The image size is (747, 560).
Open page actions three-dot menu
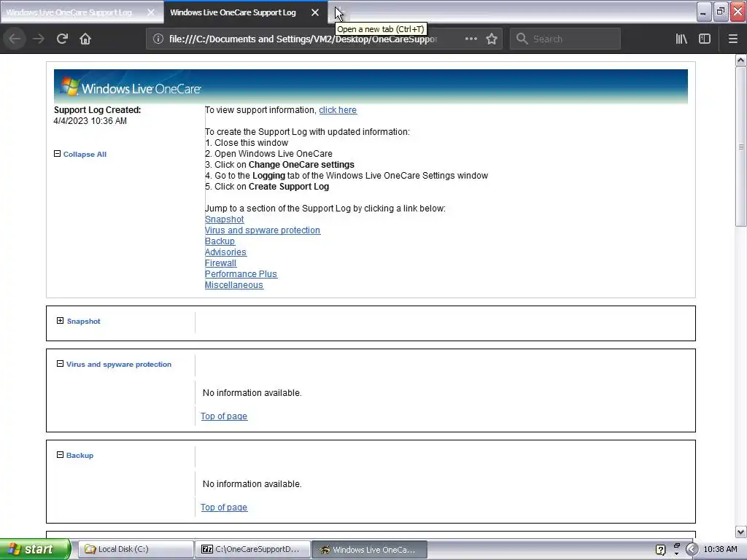coord(471,39)
